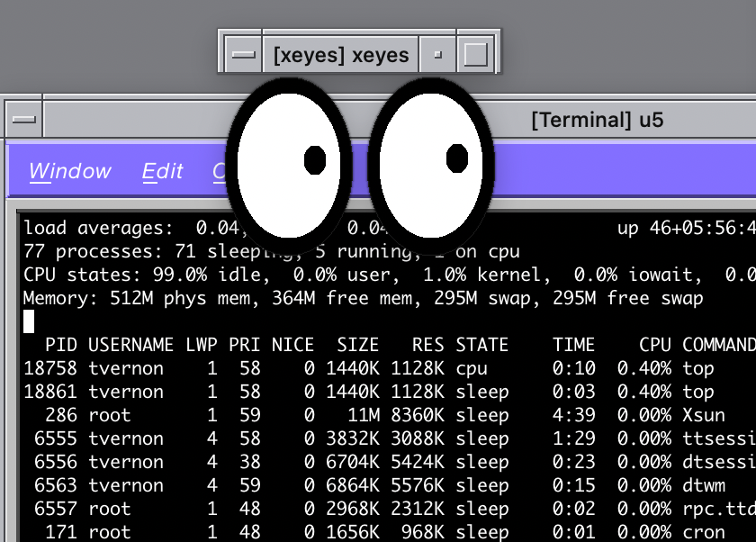Click '0.0% iowait' in CPU states
Viewport: 756px width, 542px height.
tap(637, 275)
